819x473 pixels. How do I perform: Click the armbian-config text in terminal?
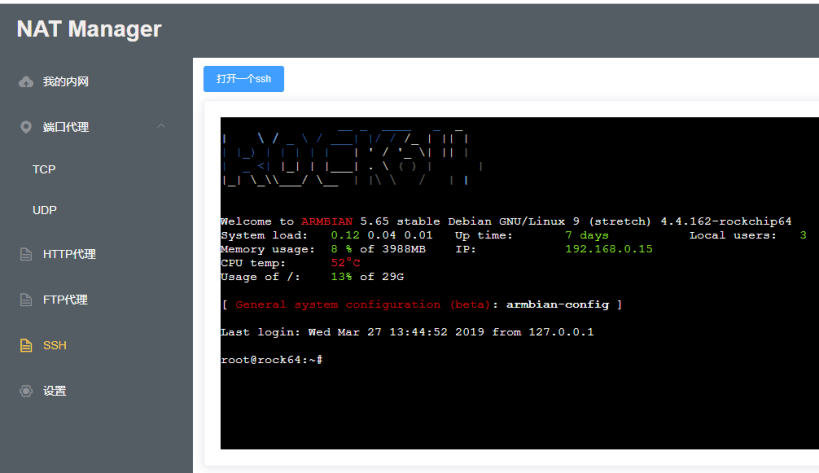(557, 304)
